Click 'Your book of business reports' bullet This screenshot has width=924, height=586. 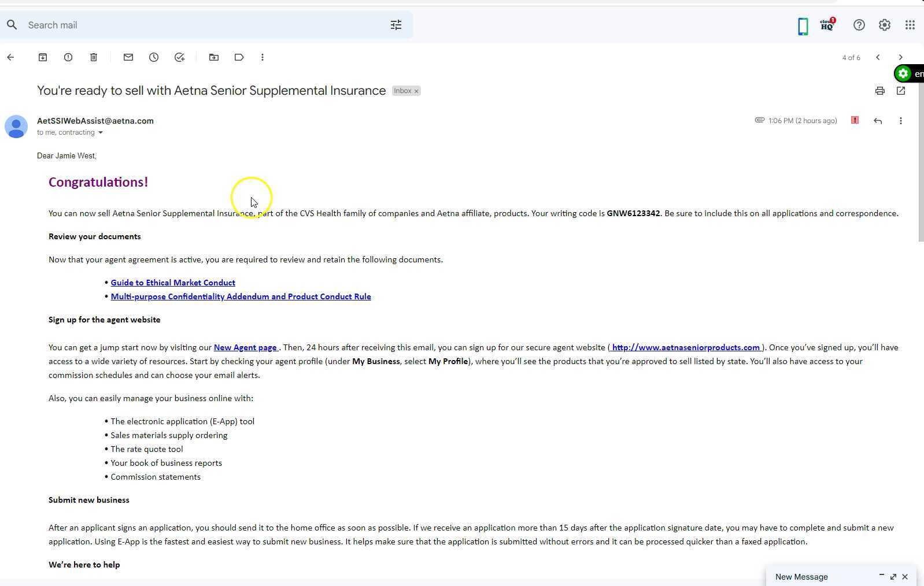click(167, 463)
